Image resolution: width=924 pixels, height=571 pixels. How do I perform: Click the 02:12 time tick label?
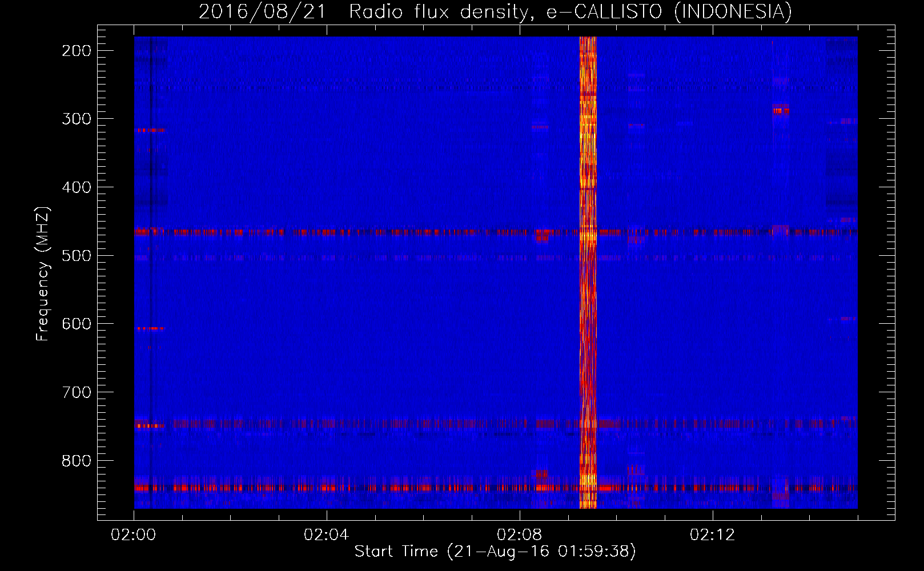(713, 535)
